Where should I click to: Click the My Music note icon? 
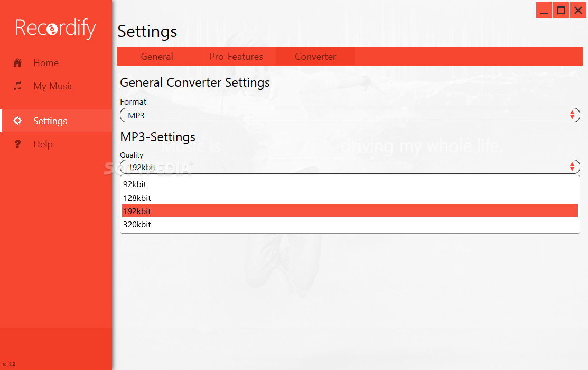click(x=17, y=86)
